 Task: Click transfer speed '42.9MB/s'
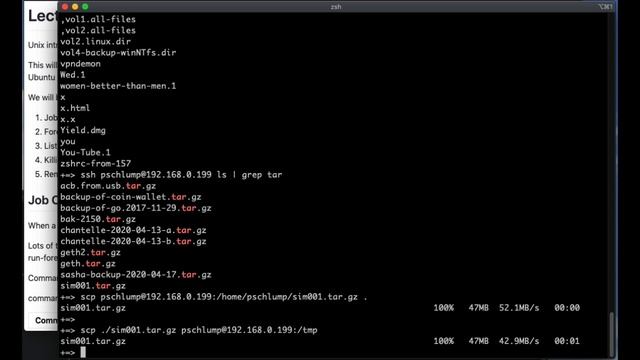[519, 341]
